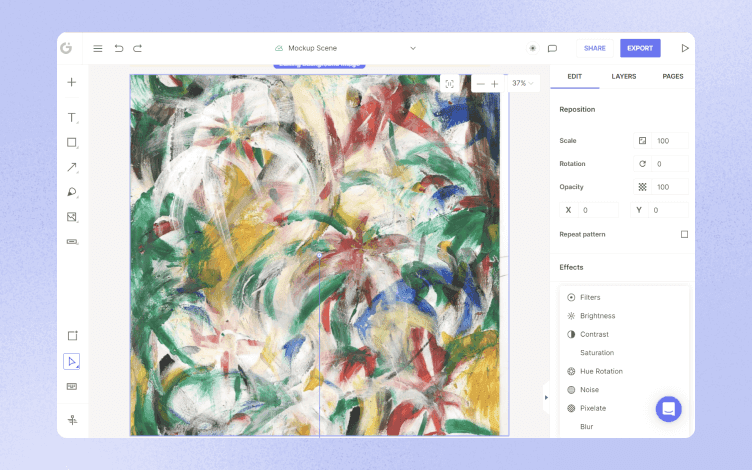Screen dimensions: 752x470
Task: Click the SHARE button
Action: point(595,48)
